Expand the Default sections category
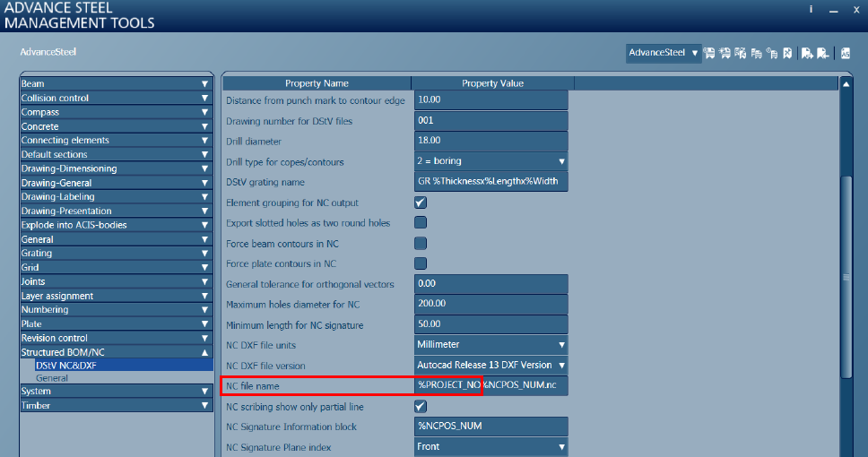This screenshot has height=457, width=868. (x=117, y=154)
